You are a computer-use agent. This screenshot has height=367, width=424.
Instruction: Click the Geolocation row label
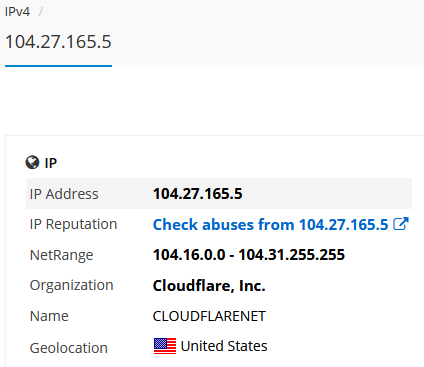(69, 348)
